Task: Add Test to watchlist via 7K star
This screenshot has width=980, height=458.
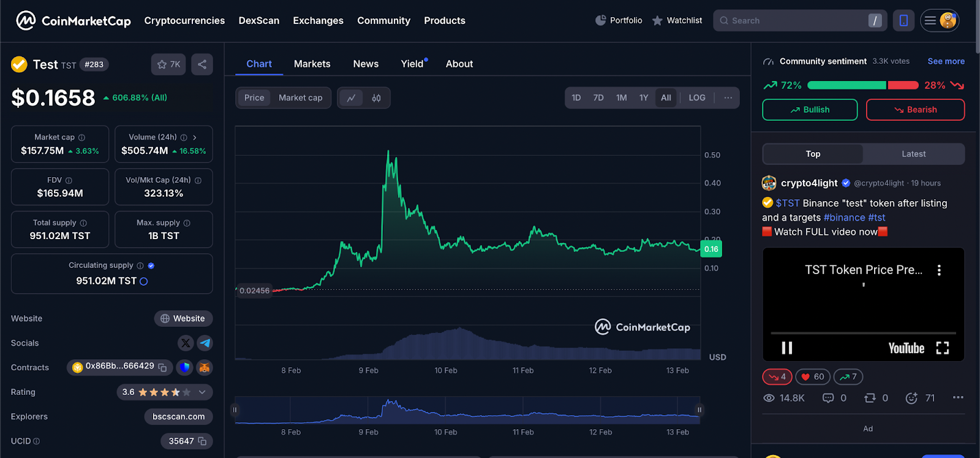Action: click(168, 64)
